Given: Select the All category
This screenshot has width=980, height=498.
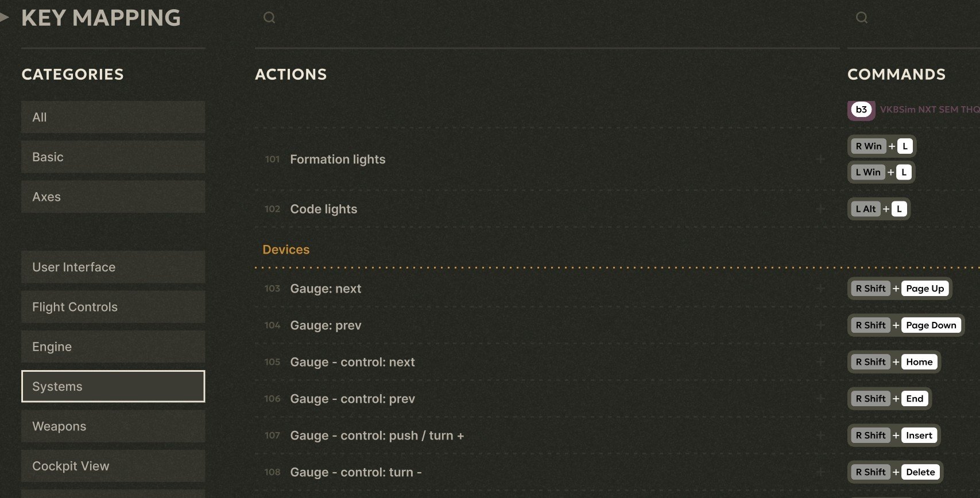Looking at the screenshot, I should (x=113, y=117).
